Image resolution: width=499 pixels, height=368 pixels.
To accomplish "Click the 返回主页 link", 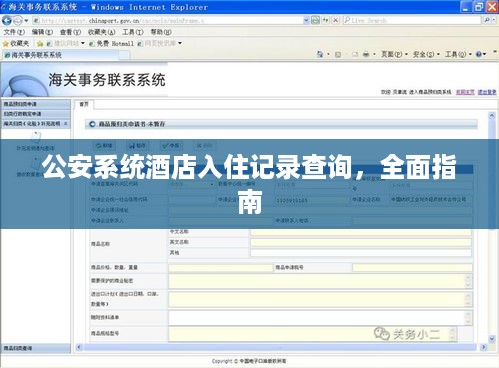I will click(x=465, y=92).
